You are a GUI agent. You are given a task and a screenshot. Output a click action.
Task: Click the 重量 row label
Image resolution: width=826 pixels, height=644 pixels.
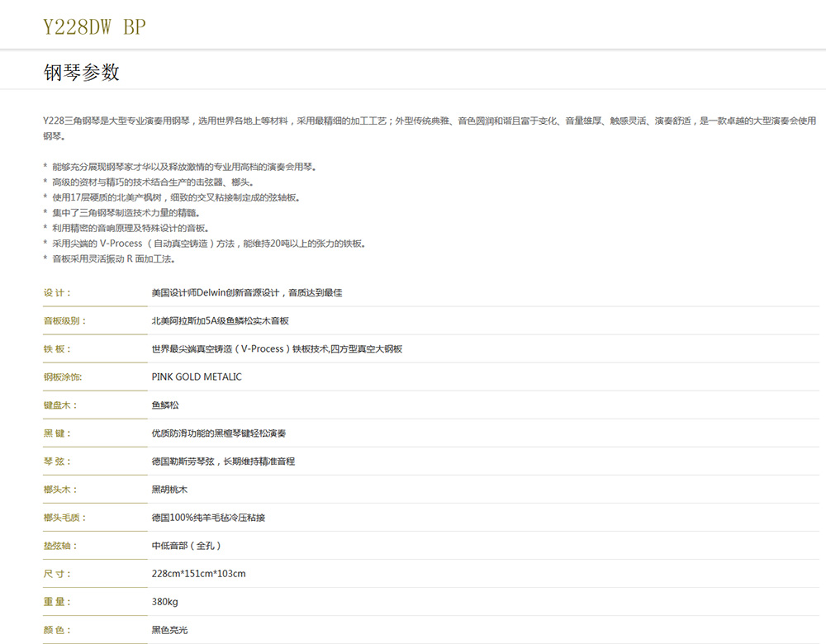click(x=57, y=602)
